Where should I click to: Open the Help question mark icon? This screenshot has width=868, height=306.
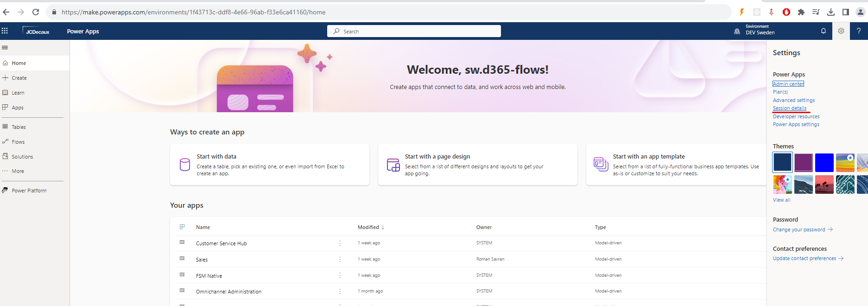(x=859, y=31)
